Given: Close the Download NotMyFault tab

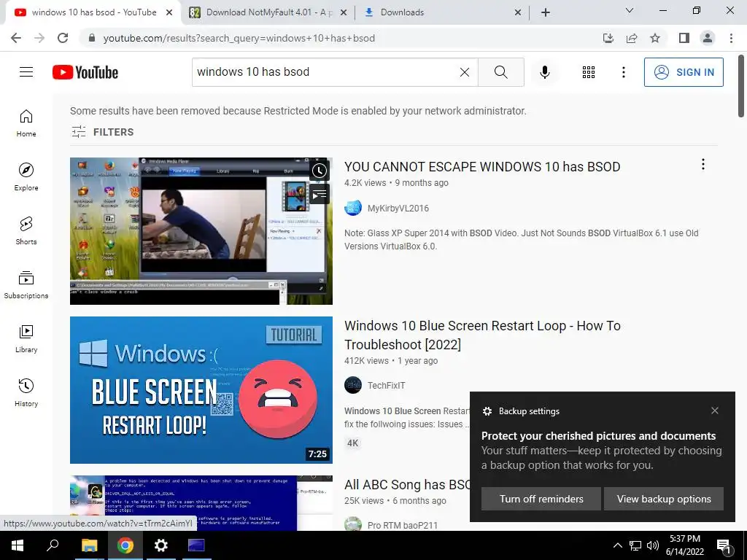Looking at the screenshot, I should [x=344, y=13].
